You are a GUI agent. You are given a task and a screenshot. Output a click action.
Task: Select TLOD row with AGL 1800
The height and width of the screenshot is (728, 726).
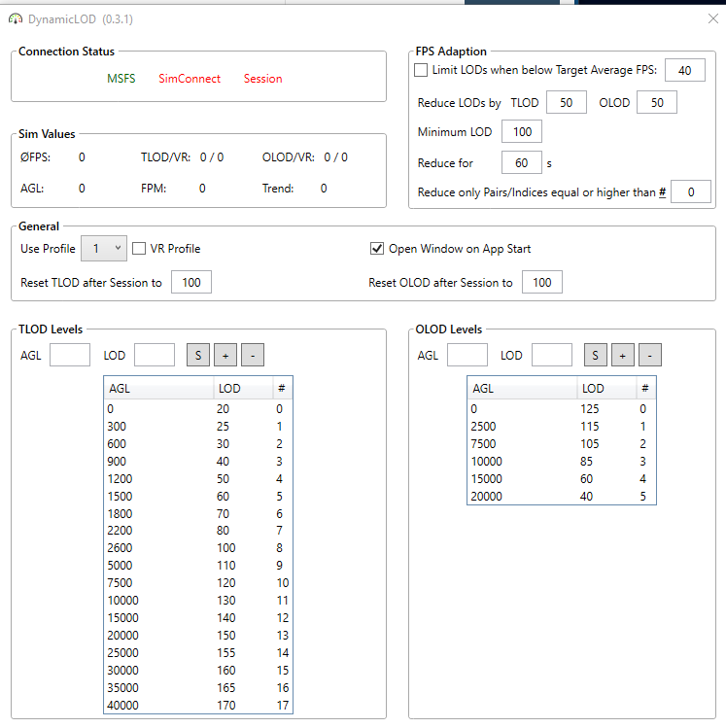tap(198, 513)
